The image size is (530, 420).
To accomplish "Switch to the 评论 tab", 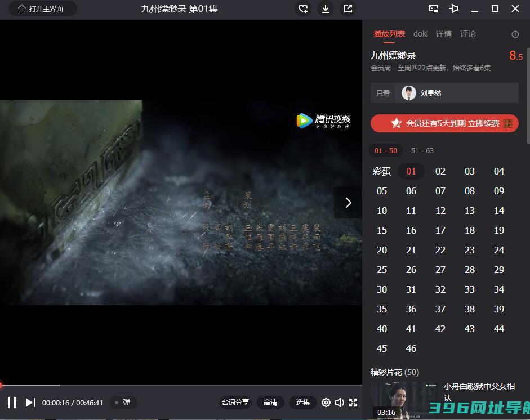I will coord(468,34).
